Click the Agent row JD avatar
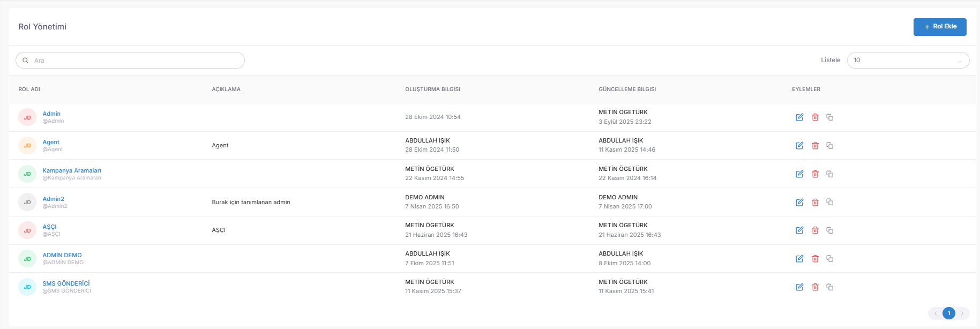The height and width of the screenshot is (329, 980). (27, 146)
